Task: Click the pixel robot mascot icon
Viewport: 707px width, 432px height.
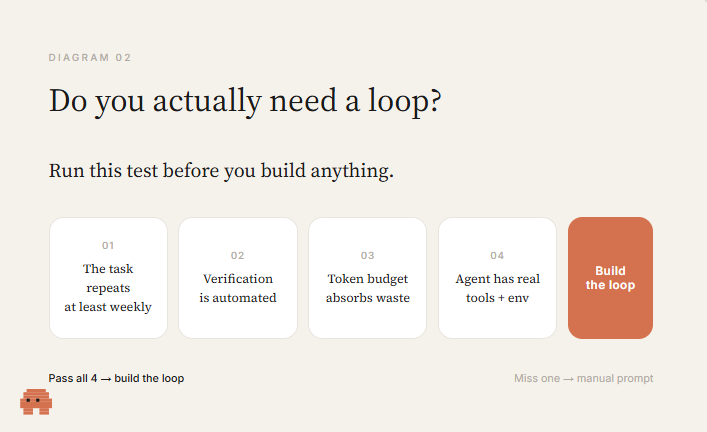Action: pos(36,401)
